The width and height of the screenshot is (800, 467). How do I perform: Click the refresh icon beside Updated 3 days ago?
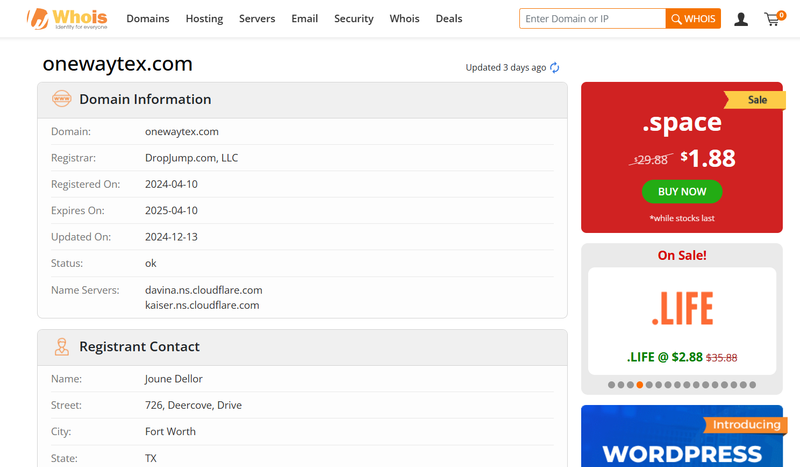tap(555, 67)
